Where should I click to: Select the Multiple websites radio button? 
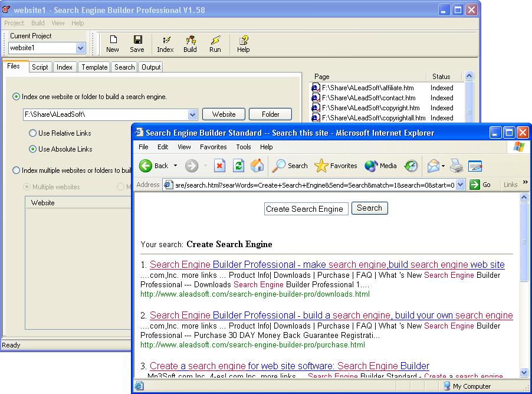[27, 187]
